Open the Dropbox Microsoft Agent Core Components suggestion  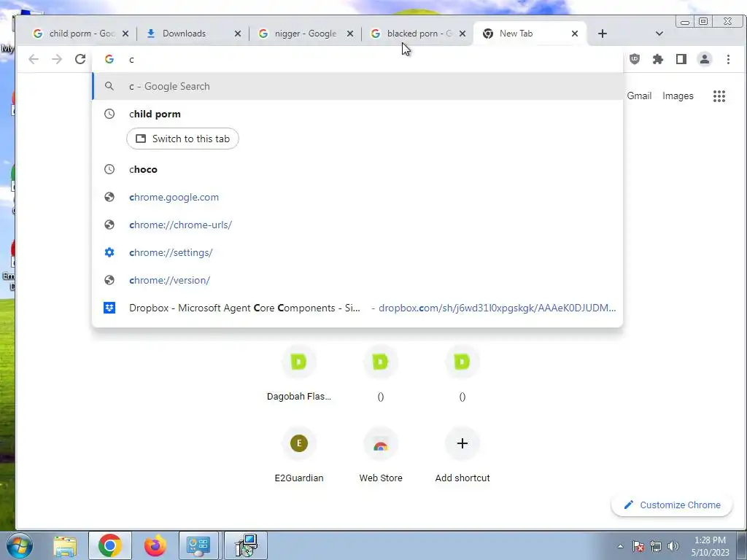[x=357, y=308]
